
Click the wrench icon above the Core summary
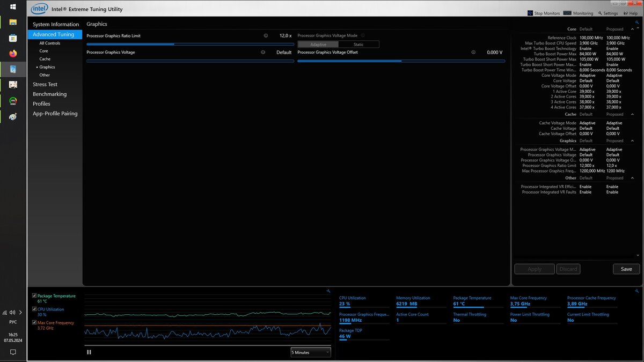point(637,22)
